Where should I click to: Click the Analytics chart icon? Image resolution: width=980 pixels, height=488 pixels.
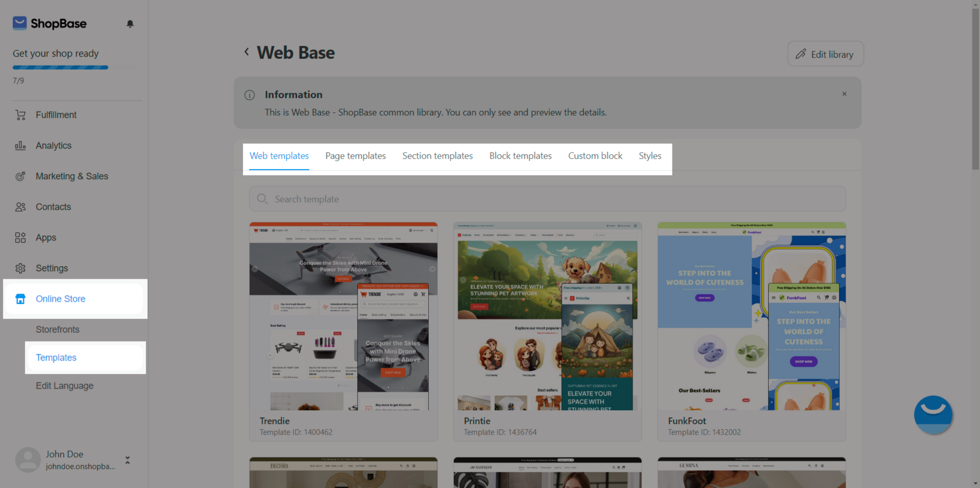click(x=20, y=145)
